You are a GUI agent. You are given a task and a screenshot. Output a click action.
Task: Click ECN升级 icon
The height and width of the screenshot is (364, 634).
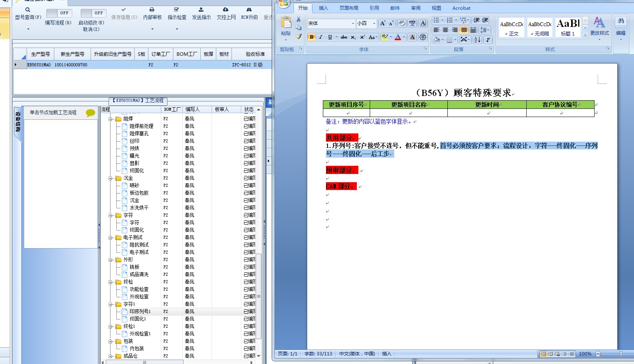pyautogui.click(x=249, y=9)
